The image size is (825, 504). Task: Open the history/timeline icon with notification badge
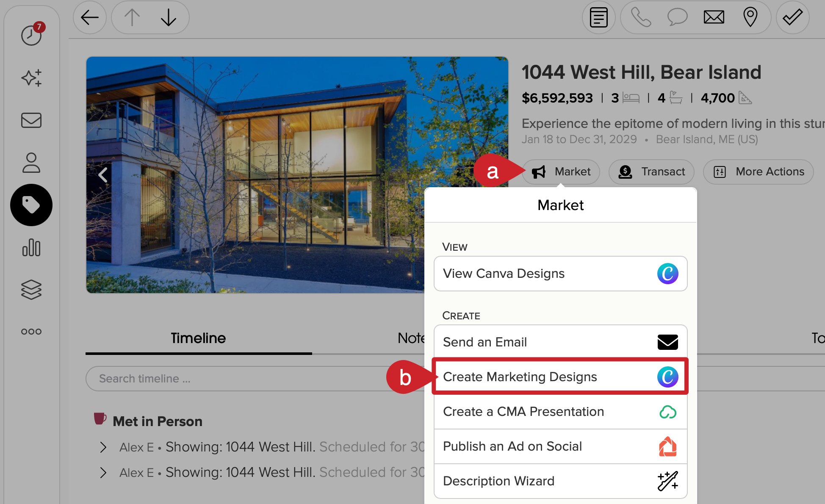[31, 36]
